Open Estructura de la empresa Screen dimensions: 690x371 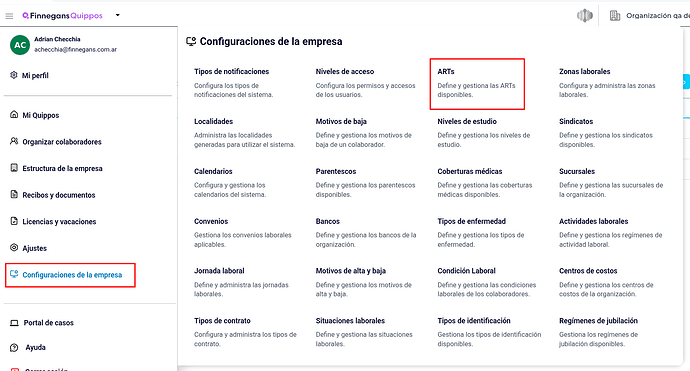(62, 168)
